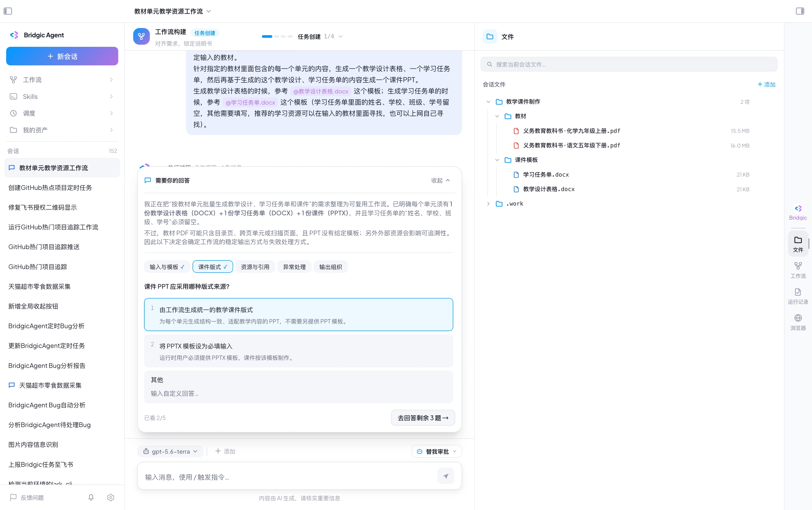Collapse the 教学课件制作 folder
Image resolution: width=812 pixels, height=510 pixels.
tap(488, 102)
